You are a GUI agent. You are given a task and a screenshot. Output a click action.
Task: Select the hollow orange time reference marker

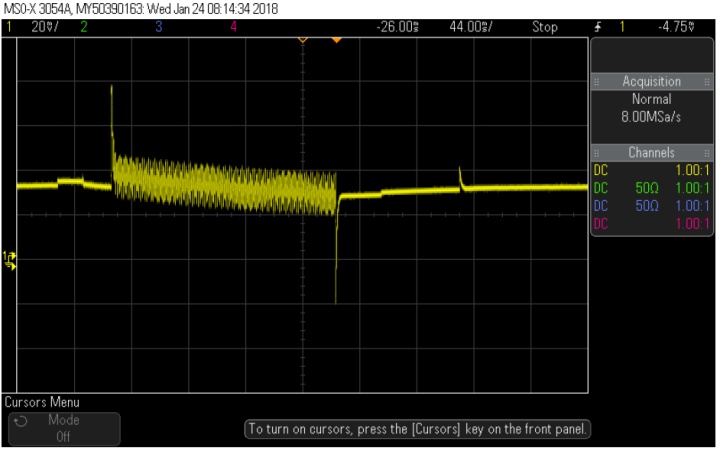302,40
